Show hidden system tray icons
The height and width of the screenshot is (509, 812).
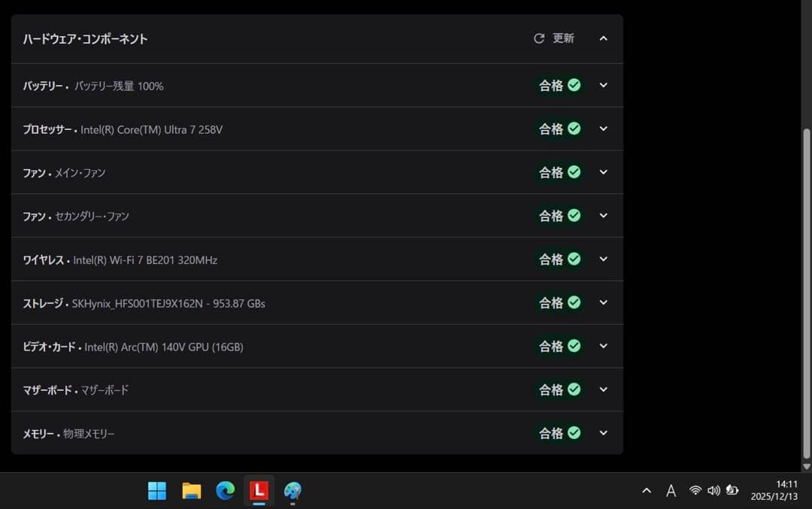pos(647,491)
